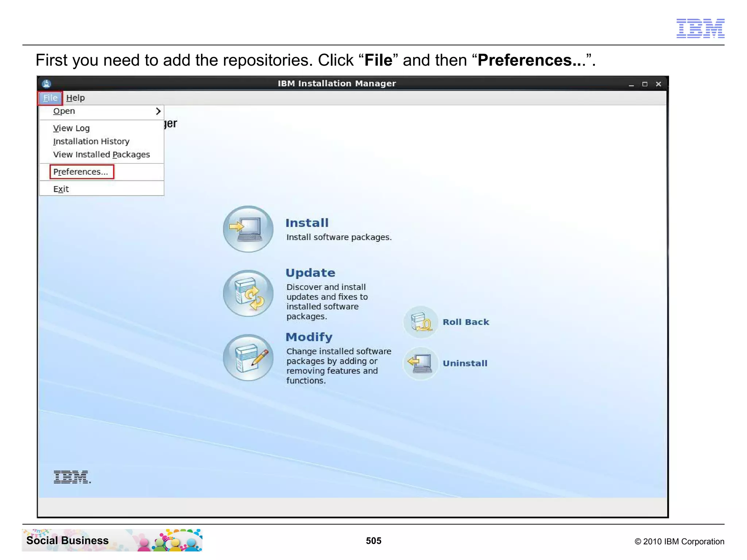The width and height of the screenshot is (747, 560).
Task: Select Exit in the File menu
Action: click(x=101, y=189)
